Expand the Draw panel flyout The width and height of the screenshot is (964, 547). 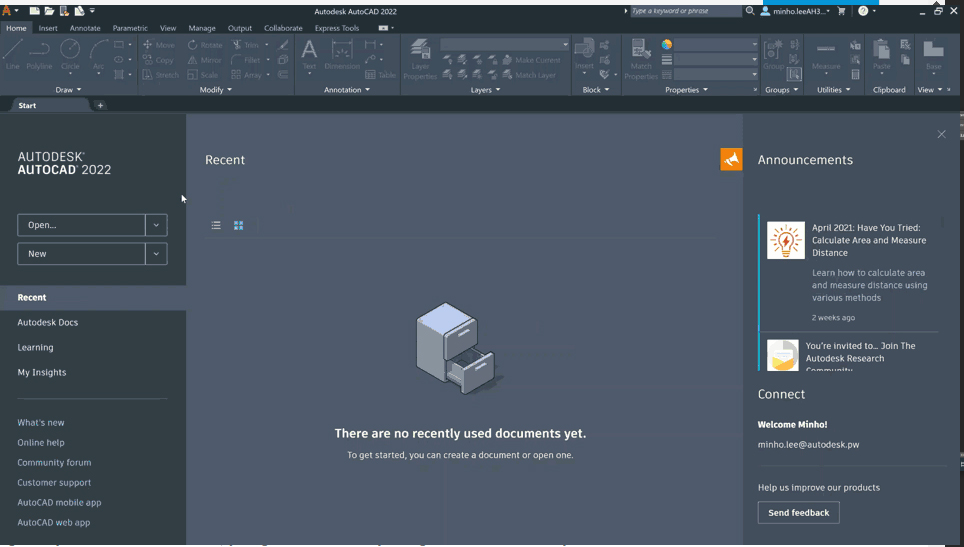pyautogui.click(x=68, y=90)
